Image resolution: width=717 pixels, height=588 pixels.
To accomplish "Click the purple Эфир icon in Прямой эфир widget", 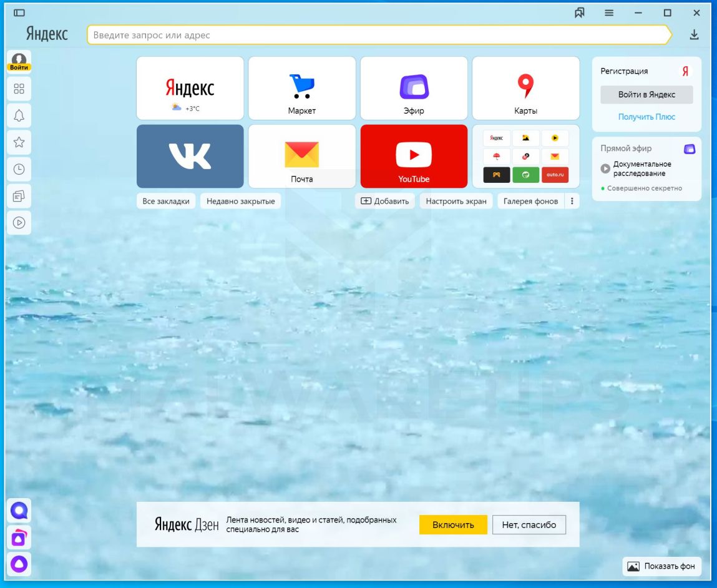I will pos(690,149).
